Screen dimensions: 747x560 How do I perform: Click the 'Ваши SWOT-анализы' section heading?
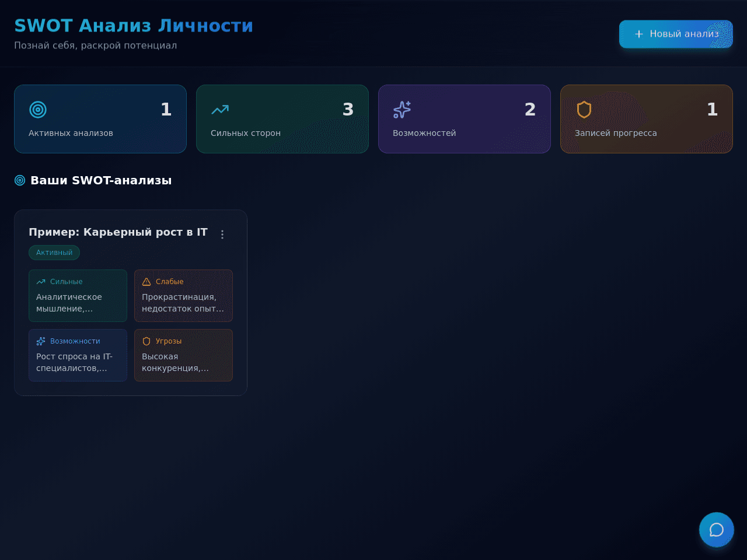(101, 180)
